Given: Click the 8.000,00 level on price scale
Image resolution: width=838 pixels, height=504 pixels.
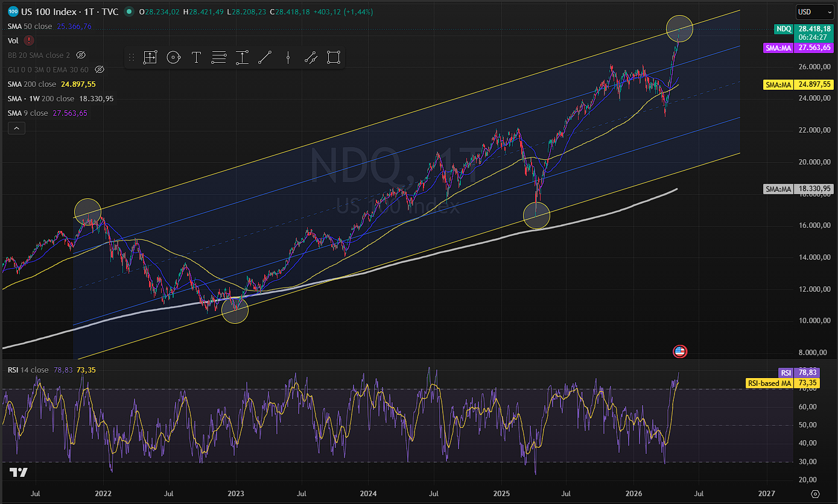Looking at the screenshot, I should [811, 353].
